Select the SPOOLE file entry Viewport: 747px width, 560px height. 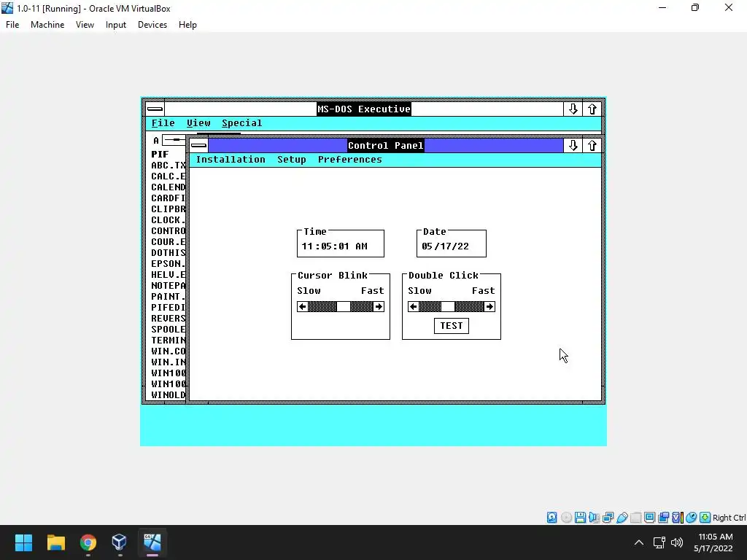169,330
